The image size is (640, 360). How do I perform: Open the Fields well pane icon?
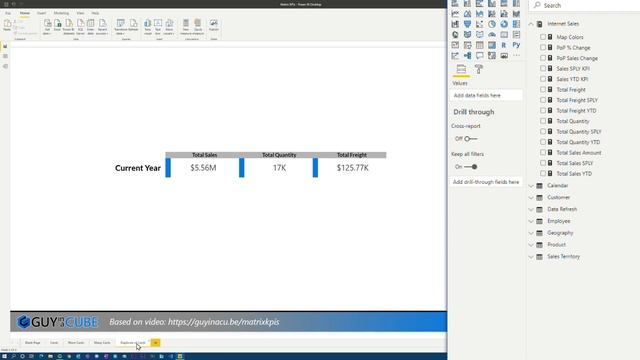[x=461, y=69]
